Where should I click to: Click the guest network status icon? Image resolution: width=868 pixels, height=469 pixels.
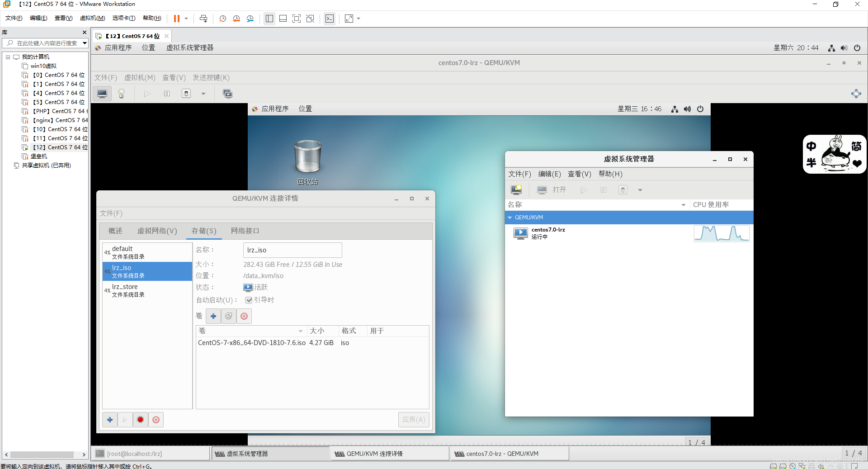click(x=675, y=109)
